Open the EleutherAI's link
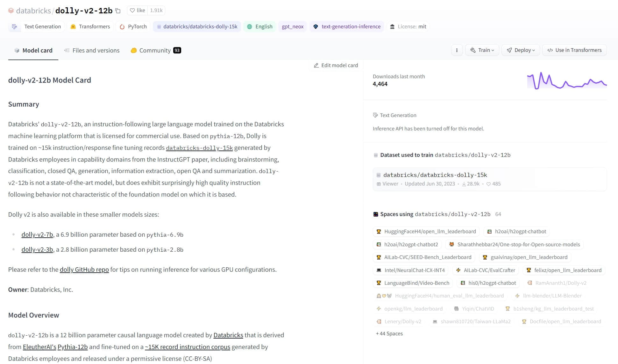Image resolution: width=618 pixels, height=364 pixels. [x=39, y=347]
